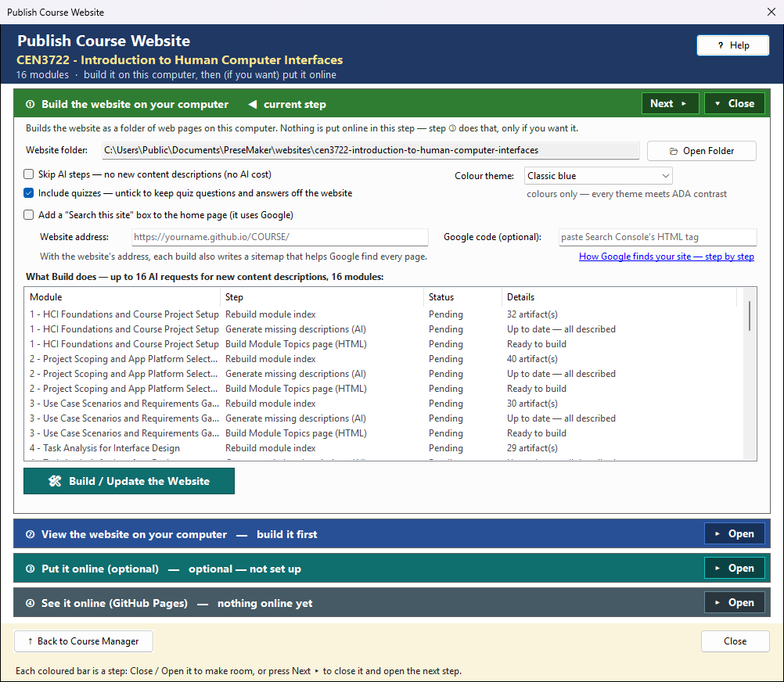Click the step 1 circled number icon
This screenshot has height=682, width=784.
(x=30, y=105)
